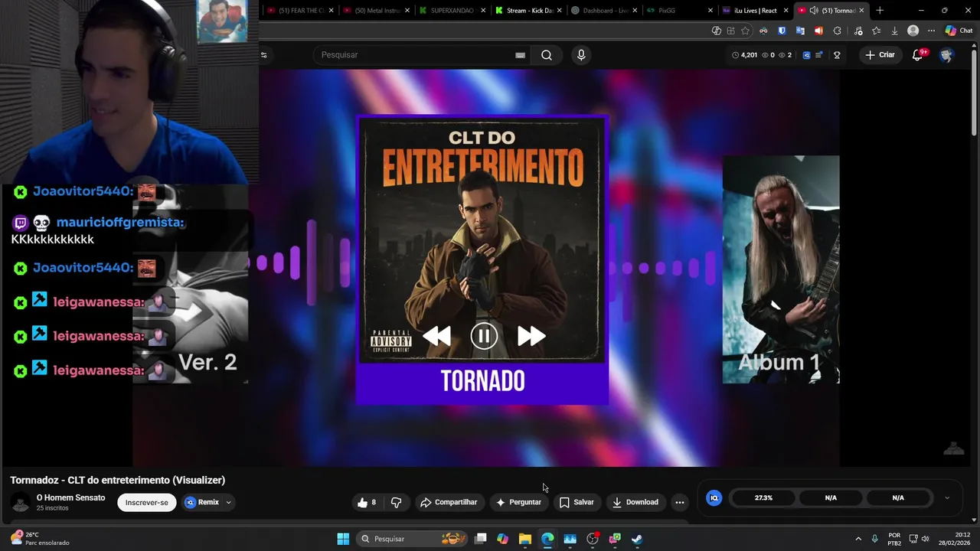Subscribe with the Inscrever-se button
The image size is (980, 551).
coord(147,502)
